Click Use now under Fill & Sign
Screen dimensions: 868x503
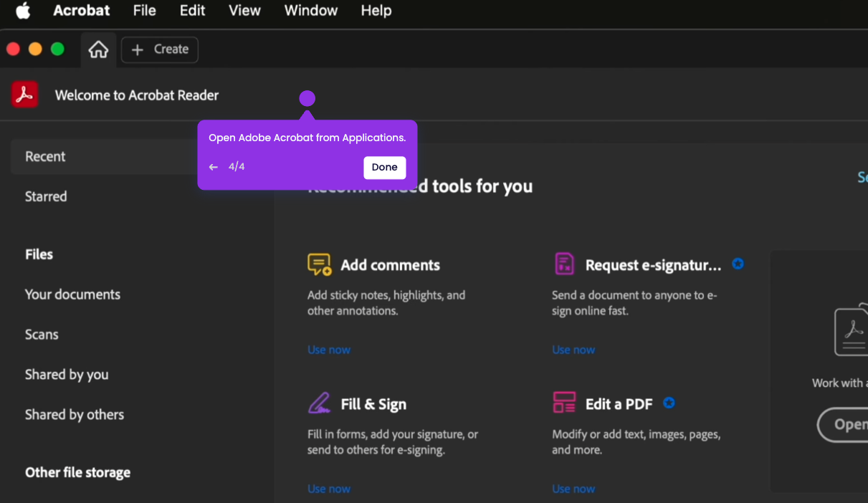click(x=329, y=489)
